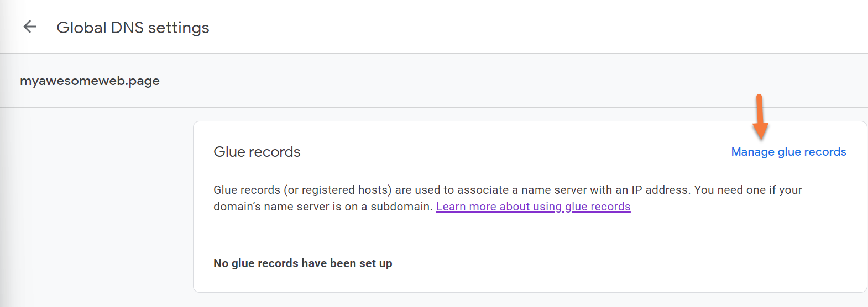Click the Glue records card heading
868x307 pixels.
(257, 152)
